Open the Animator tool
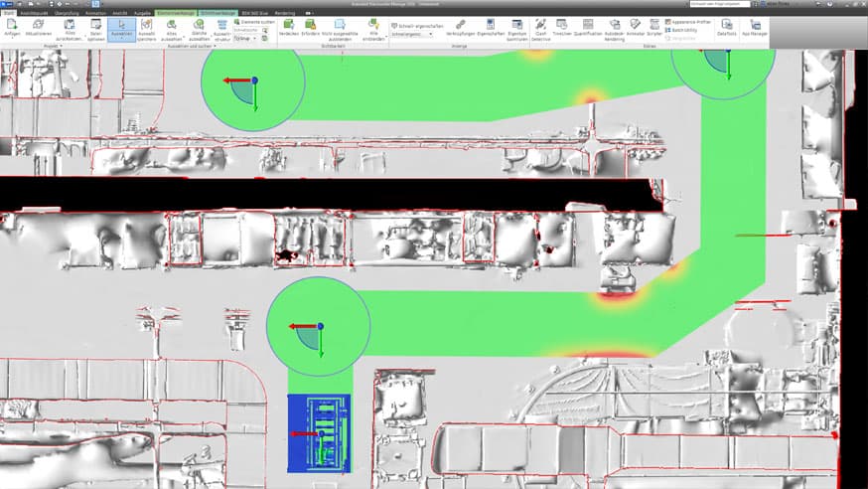Screen dimensions: 868x489 pyautogui.click(x=635, y=28)
